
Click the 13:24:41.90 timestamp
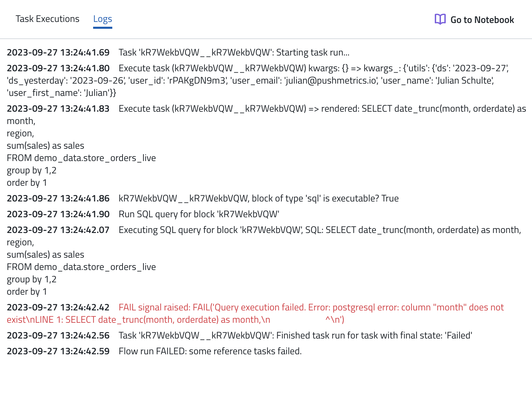[x=58, y=214]
